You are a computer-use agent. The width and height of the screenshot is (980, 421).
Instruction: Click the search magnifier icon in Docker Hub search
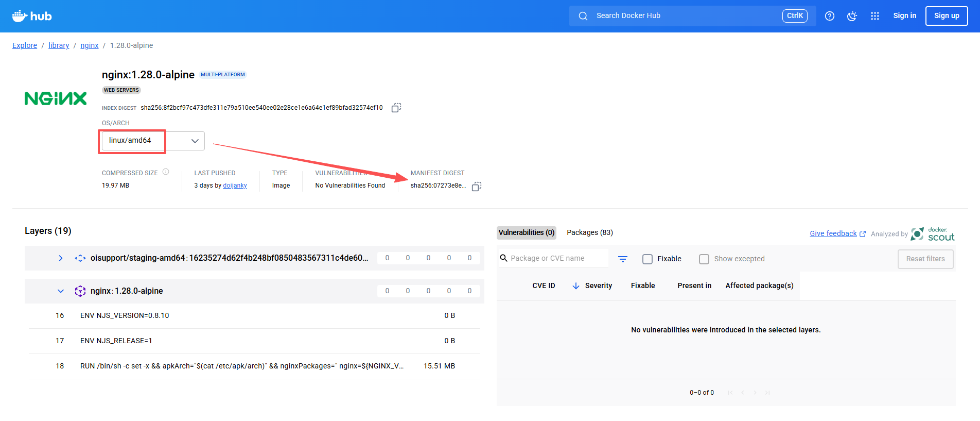pos(583,16)
